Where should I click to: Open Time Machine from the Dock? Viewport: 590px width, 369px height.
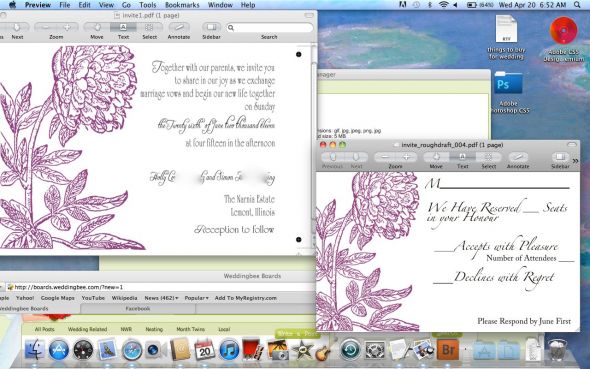coord(351,349)
